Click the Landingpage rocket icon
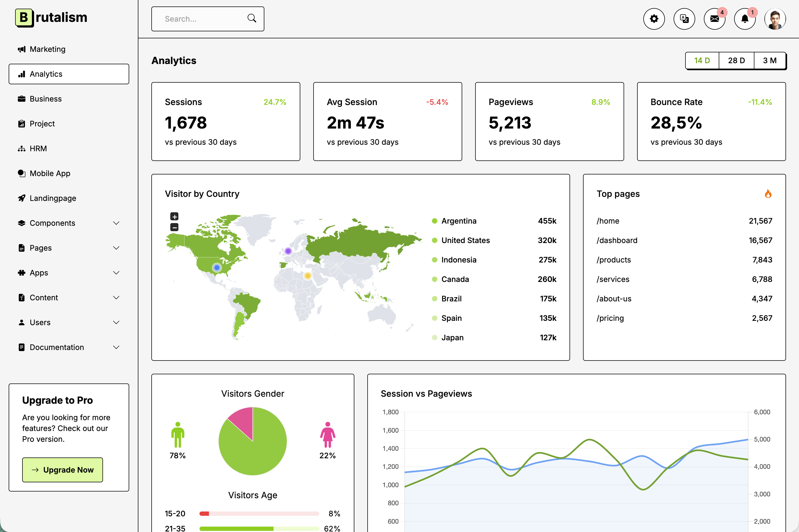This screenshot has height=532, width=799. [x=22, y=198]
